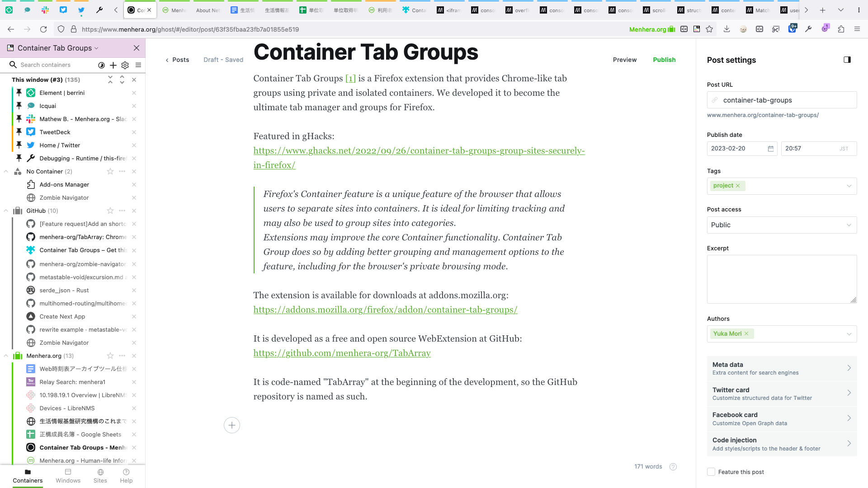This screenshot has height=488, width=868.
Task: Switch to About Net browser tab
Action: pos(208,10)
